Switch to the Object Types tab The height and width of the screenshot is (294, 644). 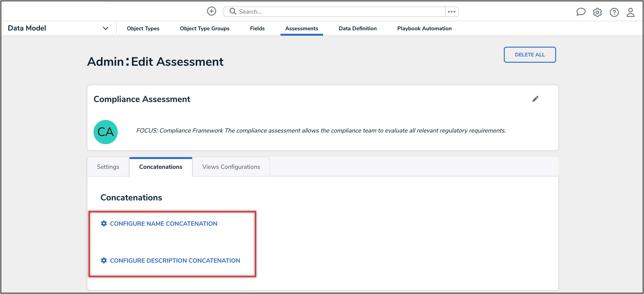143,28
